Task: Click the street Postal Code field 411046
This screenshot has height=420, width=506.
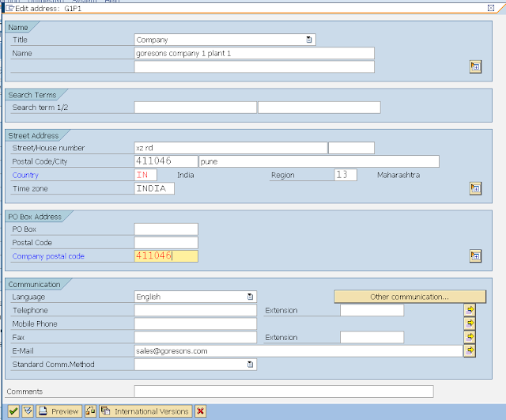Action: [x=166, y=161]
